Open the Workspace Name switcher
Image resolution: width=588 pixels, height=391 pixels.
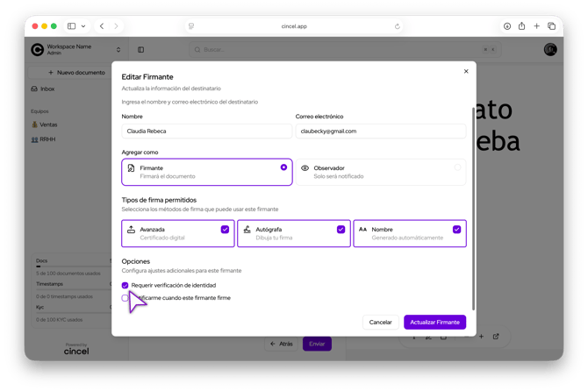(x=75, y=50)
